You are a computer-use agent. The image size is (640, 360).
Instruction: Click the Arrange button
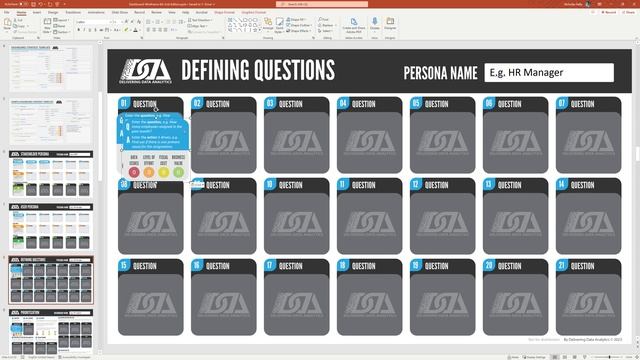(268, 25)
